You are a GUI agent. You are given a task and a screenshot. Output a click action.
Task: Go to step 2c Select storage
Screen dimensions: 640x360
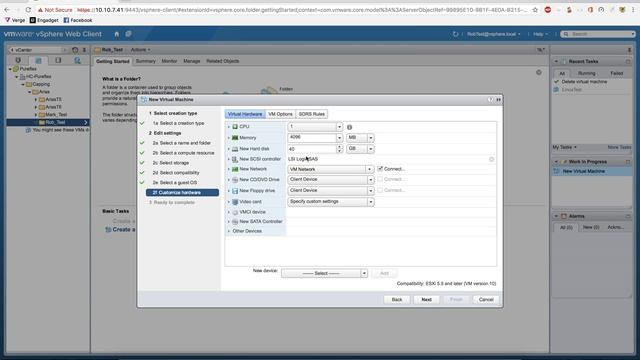pos(171,163)
